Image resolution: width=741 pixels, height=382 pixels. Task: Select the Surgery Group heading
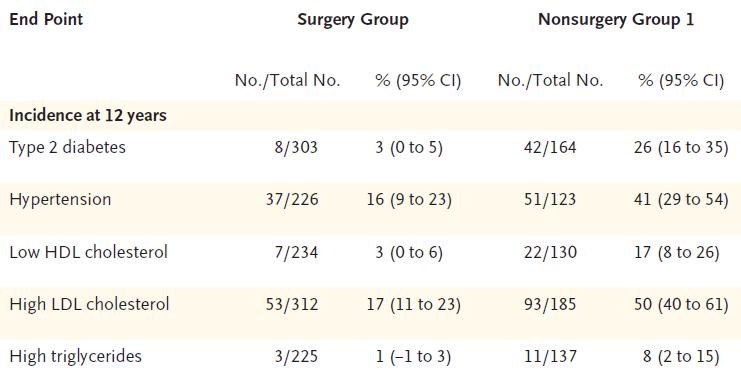[x=353, y=20]
